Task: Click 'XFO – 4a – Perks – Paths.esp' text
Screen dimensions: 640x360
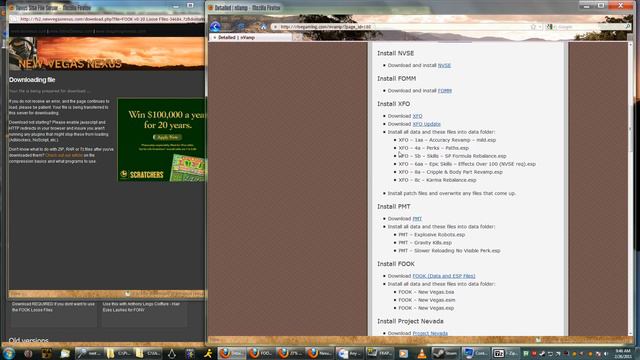Action: coord(433,148)
